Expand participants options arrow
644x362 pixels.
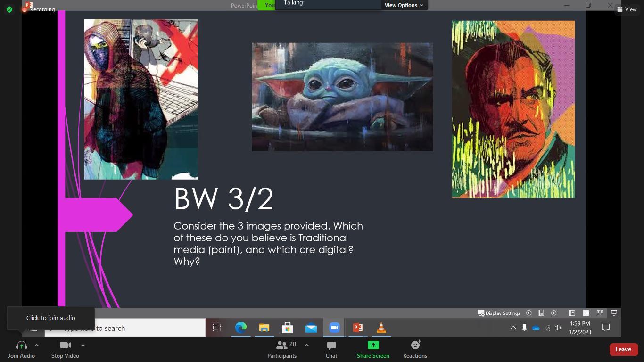click(x=307, y=345)
